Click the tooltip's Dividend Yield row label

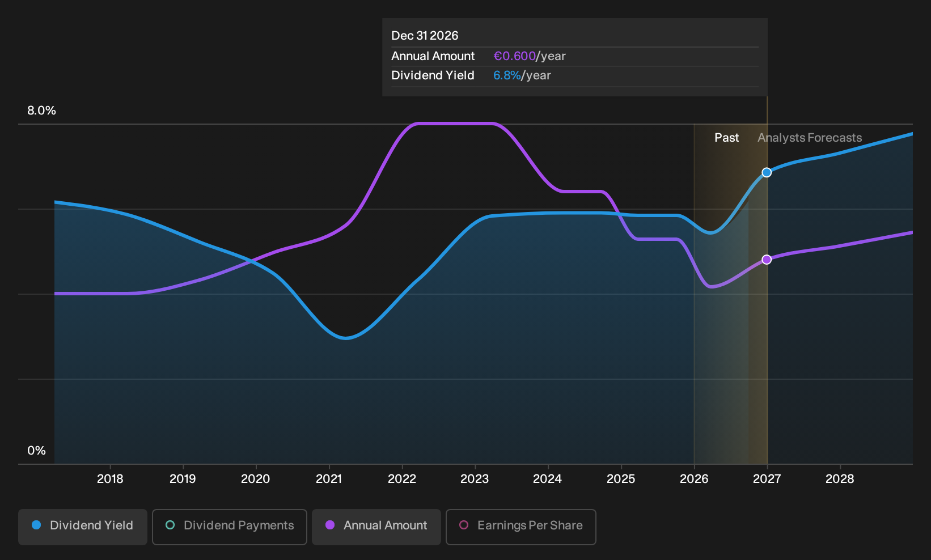(x=433, y=75)
